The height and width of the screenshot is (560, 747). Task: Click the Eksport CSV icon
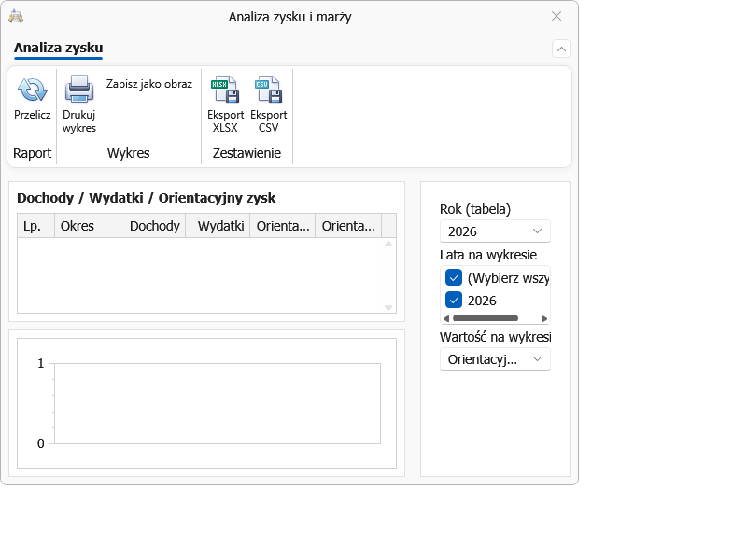[269, 89]
